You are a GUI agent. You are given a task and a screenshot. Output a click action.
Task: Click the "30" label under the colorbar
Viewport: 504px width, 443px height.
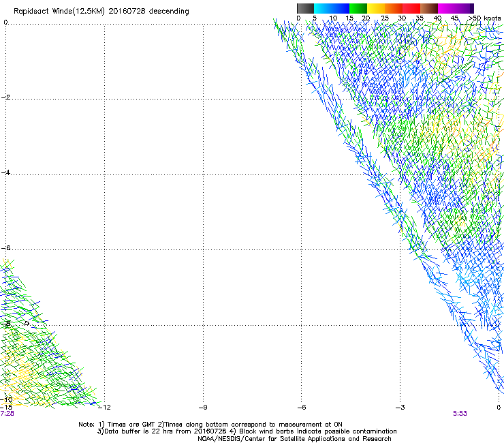402,18
